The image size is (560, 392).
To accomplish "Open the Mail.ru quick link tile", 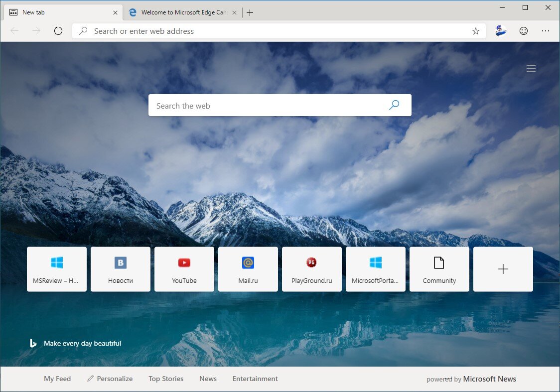I will point(248,269).
